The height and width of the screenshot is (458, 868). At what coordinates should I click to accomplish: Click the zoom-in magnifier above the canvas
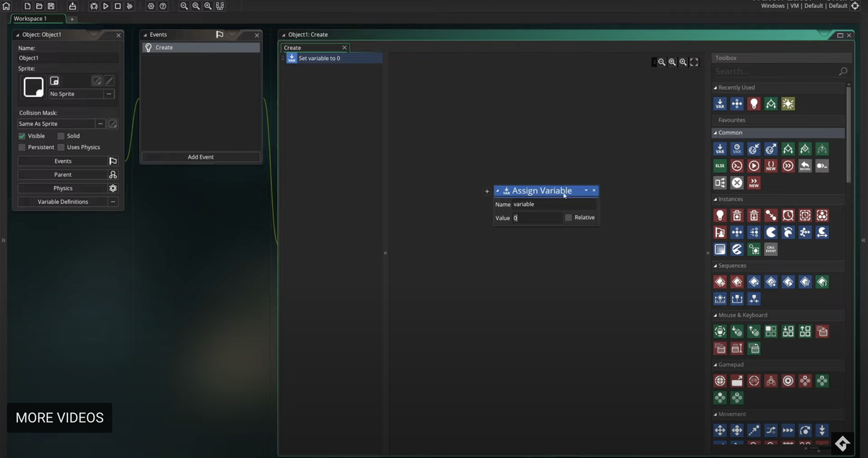(x=683, y=62)
